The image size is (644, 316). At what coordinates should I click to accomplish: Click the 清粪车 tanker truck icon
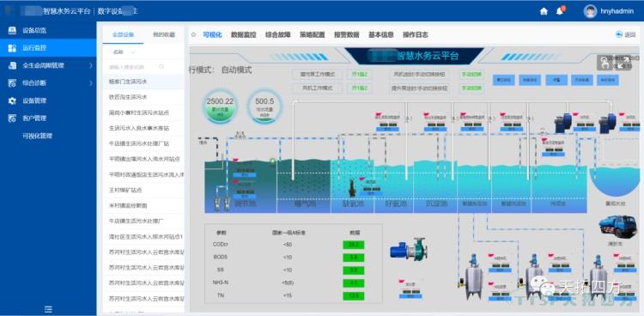(x=617, y=226)
